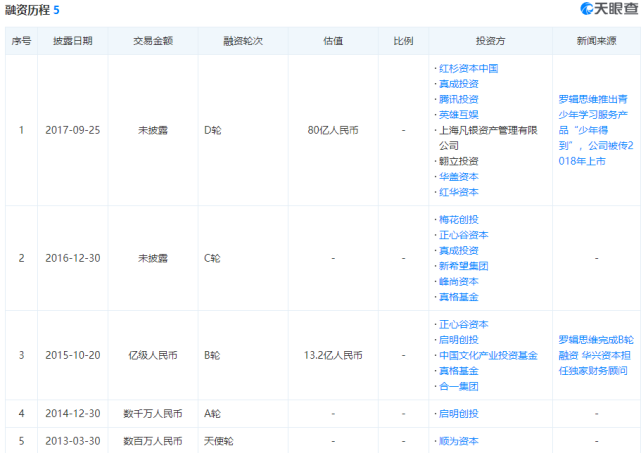Open 真格基金 in the C轮 row
This screenshot has height=453, width=641.
click(459, 297)
